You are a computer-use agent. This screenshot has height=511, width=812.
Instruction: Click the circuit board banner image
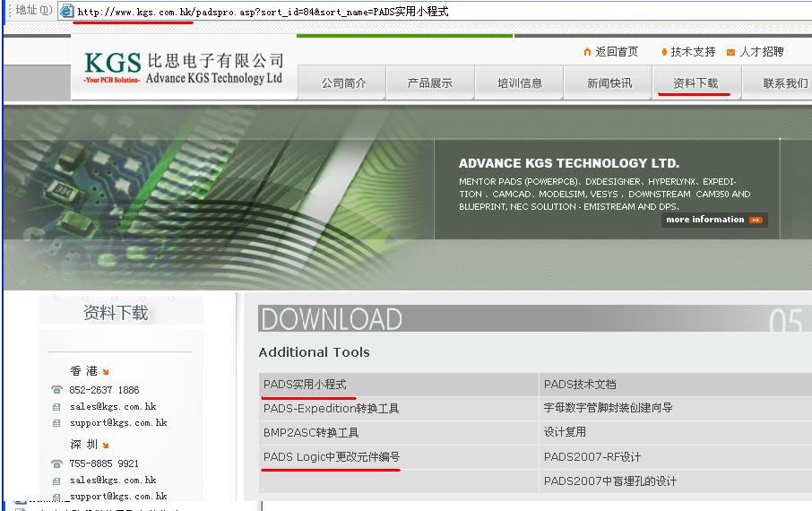click(218, 197)
